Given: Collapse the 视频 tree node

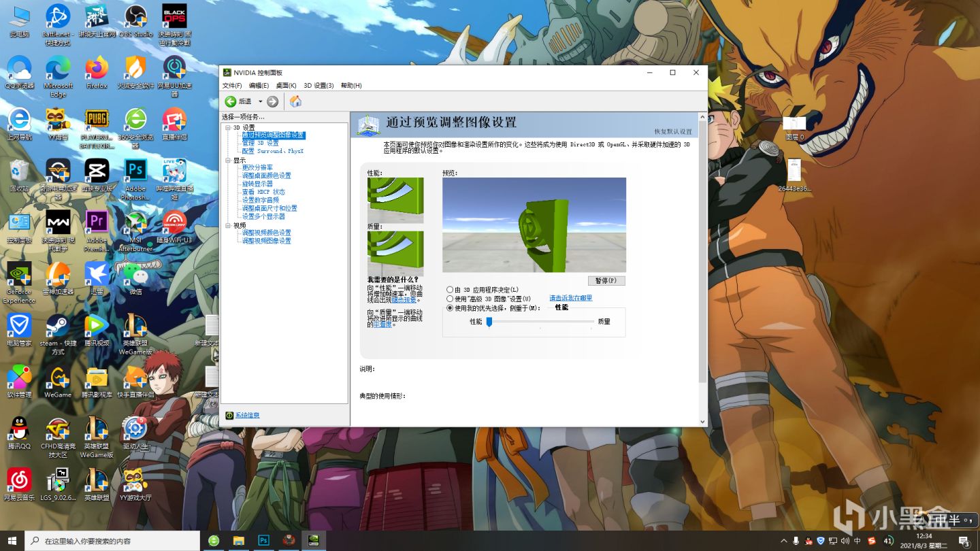Looking at the screenshot, I should click(228, 225).
